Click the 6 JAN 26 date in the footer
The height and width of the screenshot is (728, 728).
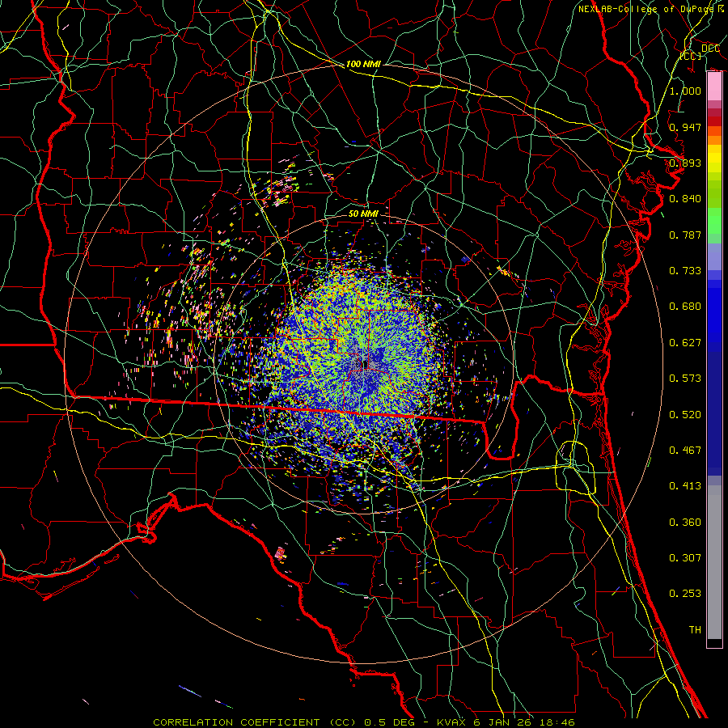coord(503,722)
